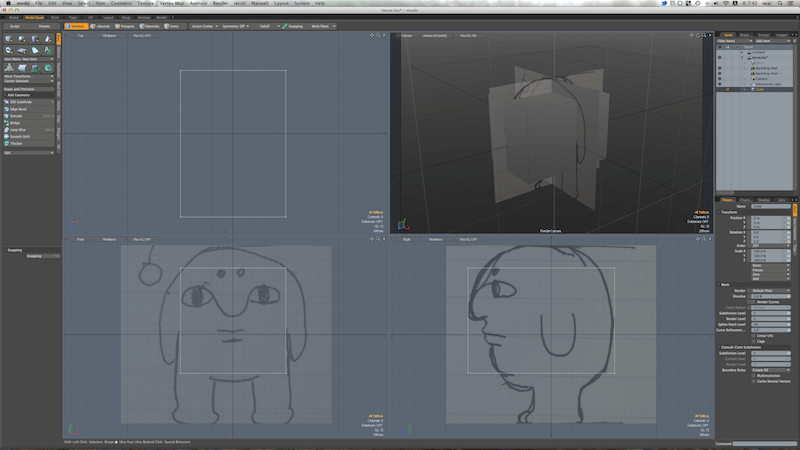
Task: Select the Text tool icon
Action: (x=48, y=51)
